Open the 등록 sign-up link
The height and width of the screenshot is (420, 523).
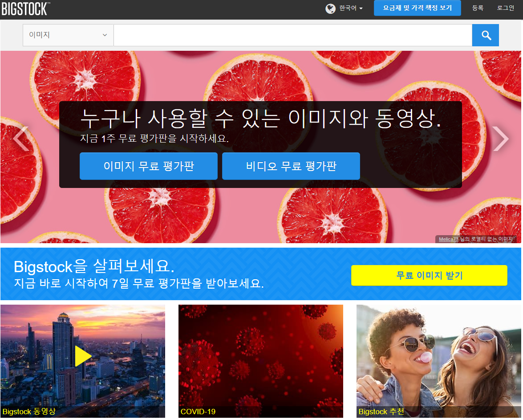478,8
